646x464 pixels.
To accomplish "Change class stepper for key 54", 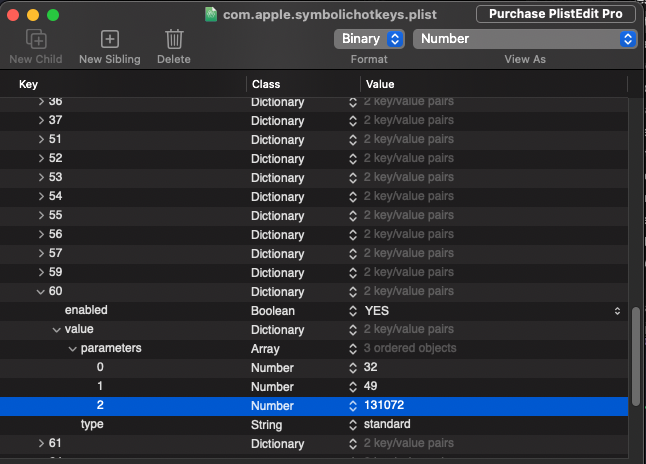I will point(353,197).
